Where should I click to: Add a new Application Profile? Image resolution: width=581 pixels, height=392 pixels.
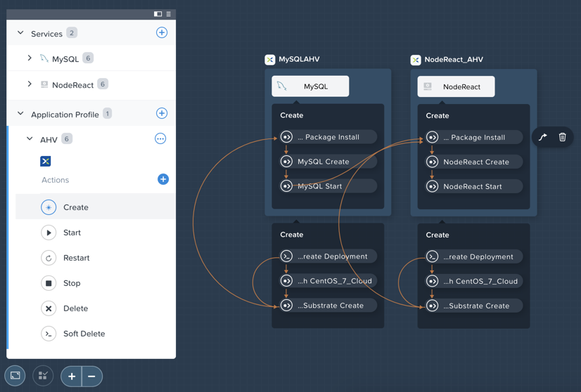click(162, 113)
